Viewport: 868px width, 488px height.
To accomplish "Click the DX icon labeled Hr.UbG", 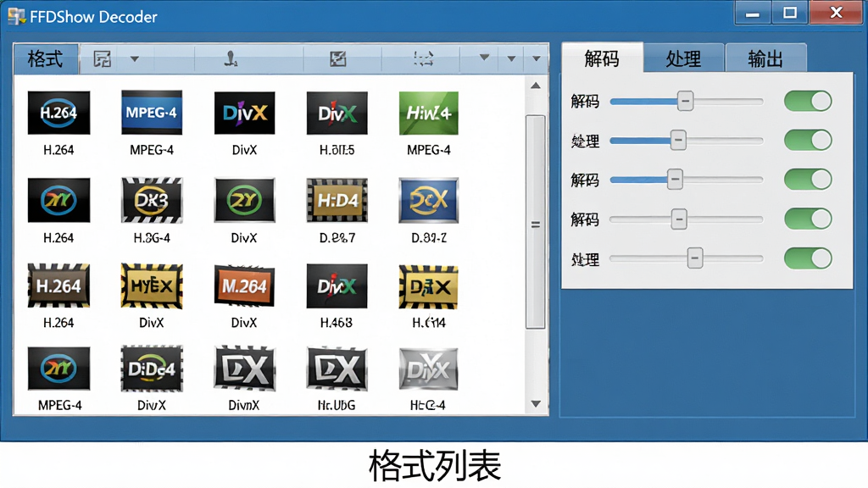I will coord(337,369).
